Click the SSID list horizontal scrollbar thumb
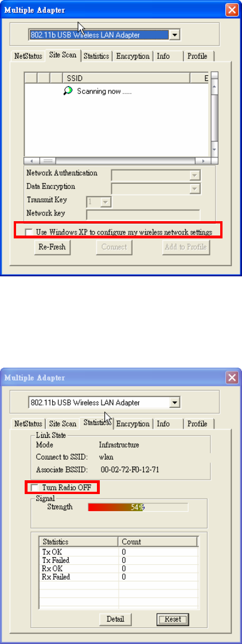This screenshot has width=242, height=644. pyautogui.click(x=48, y=161)
